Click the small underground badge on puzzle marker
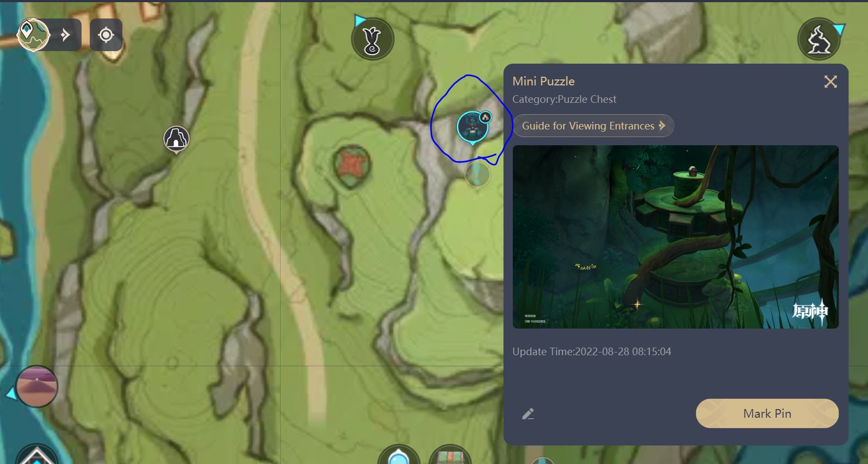868x464 pixels. pyautogui.click(x=485, y=117)
